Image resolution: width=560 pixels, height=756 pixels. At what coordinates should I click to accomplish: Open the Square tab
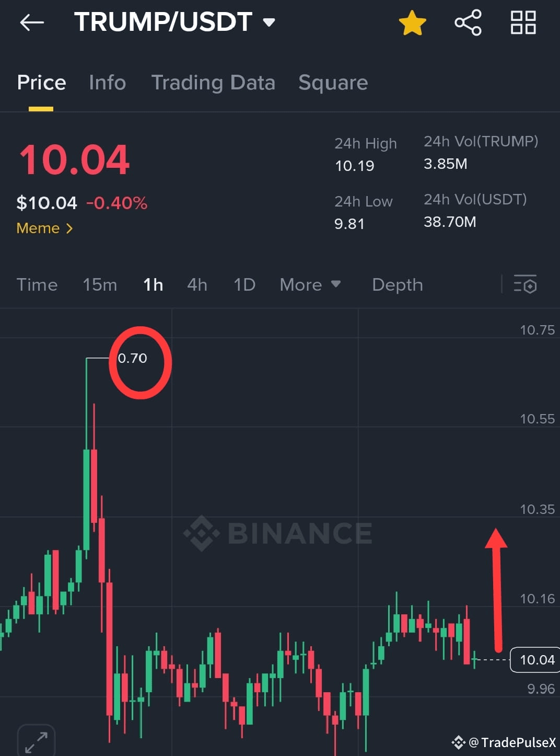333,83
